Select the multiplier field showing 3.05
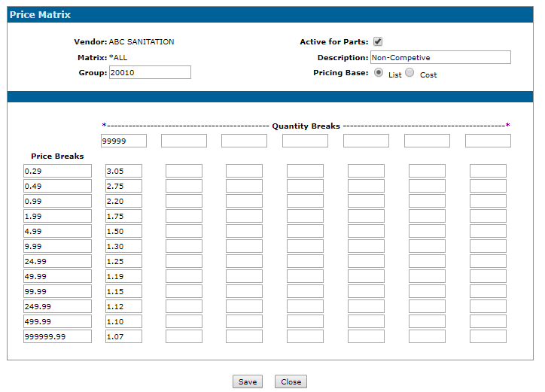Viewport: 545px width, 392px height. tap(123, 171)
